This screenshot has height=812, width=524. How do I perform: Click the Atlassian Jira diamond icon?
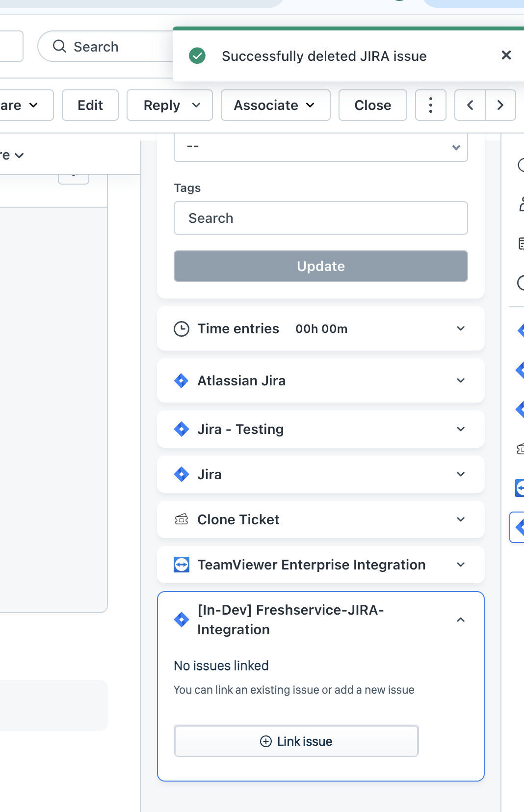pos(182,380)
